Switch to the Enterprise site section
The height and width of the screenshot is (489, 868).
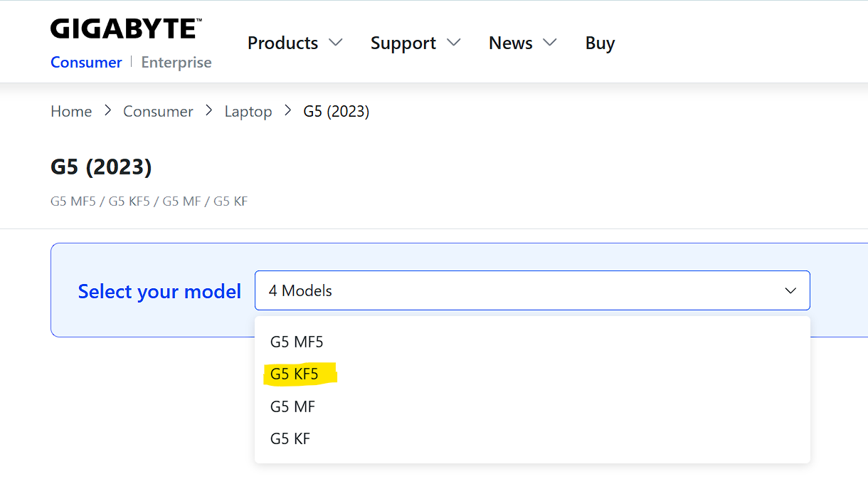coord(176,63)
